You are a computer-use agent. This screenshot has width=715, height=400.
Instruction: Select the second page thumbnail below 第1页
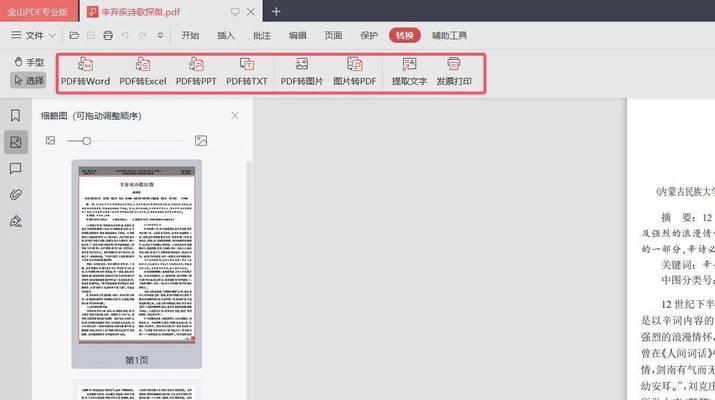(x=136, y=390)
